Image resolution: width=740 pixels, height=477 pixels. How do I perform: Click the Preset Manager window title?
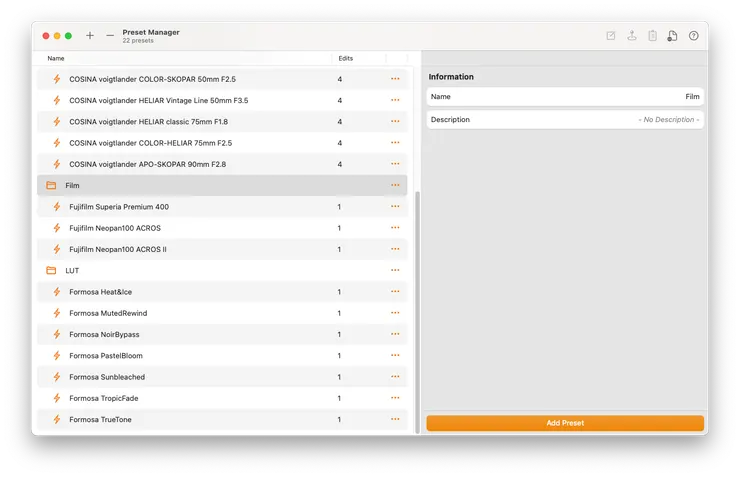(151, 32)
